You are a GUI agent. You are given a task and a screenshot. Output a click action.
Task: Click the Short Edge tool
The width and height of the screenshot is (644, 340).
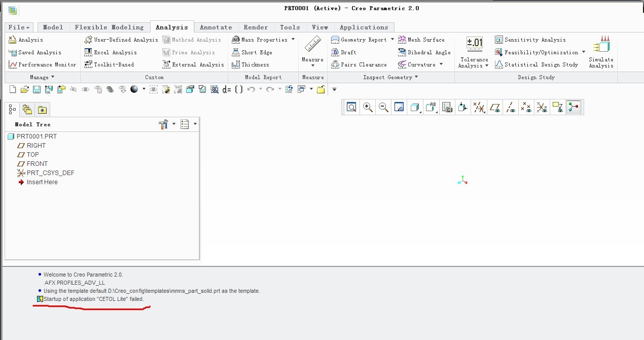tap(252, 52)
